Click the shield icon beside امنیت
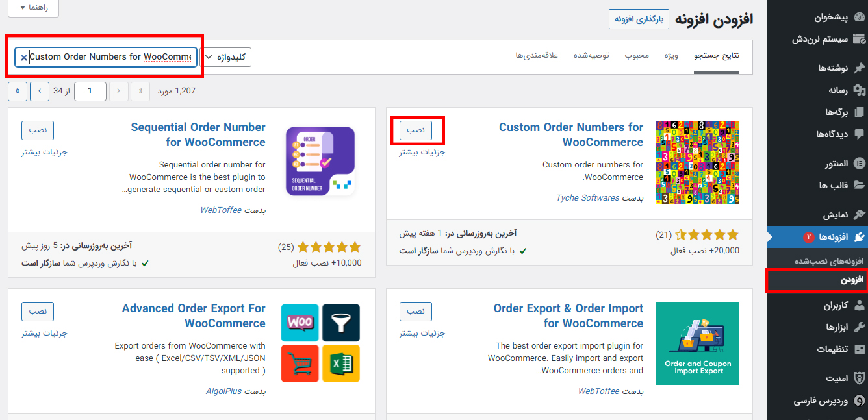Viewport: 868px width, 420px height. [x=859, y=378]
